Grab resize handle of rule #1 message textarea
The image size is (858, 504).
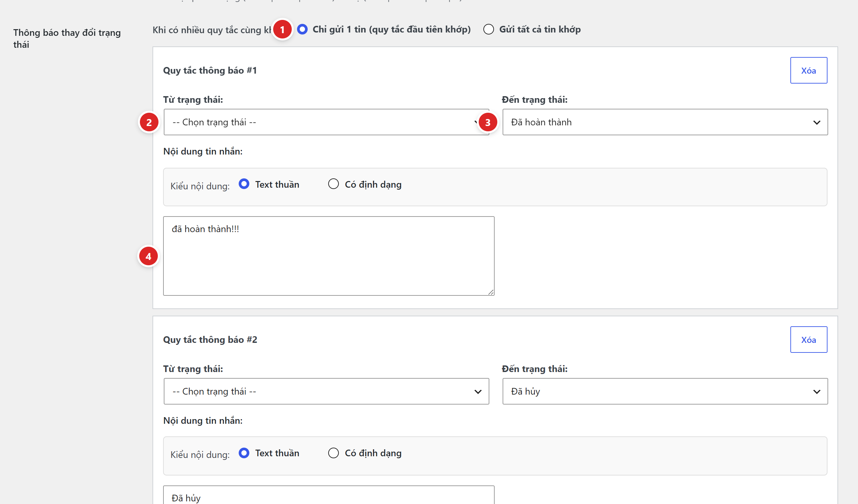coord(491,292)
